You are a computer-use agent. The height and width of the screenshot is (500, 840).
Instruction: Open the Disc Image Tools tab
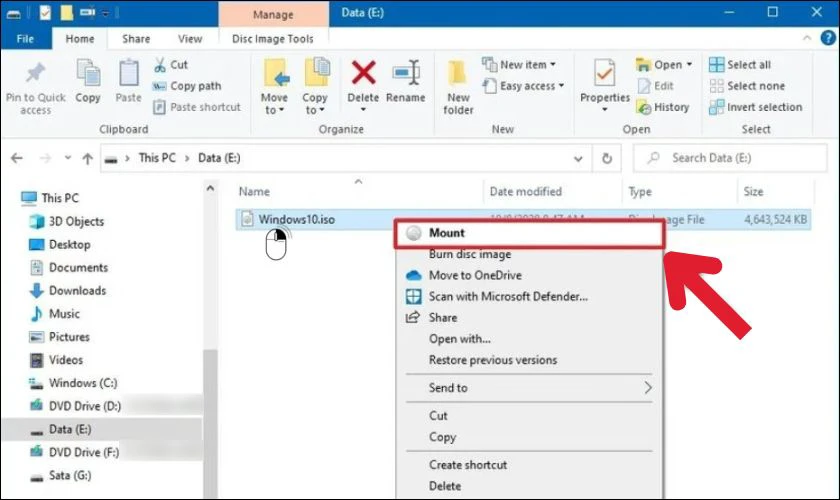[273, 39]
